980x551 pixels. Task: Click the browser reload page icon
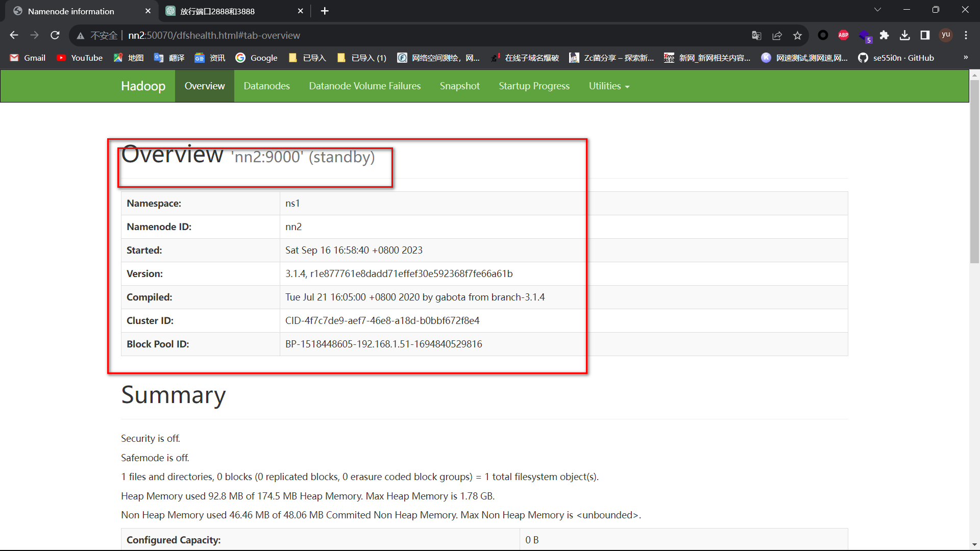tap(55, 35)
